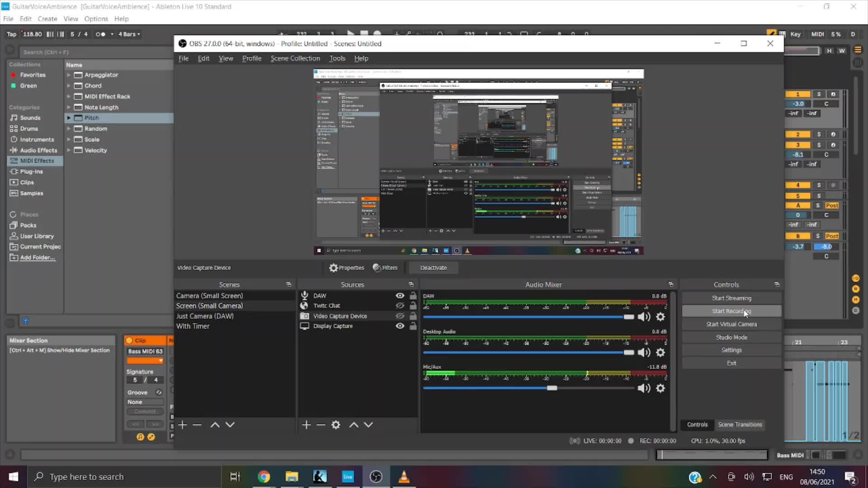Open Filters for the selected source

tap(385, 267)
